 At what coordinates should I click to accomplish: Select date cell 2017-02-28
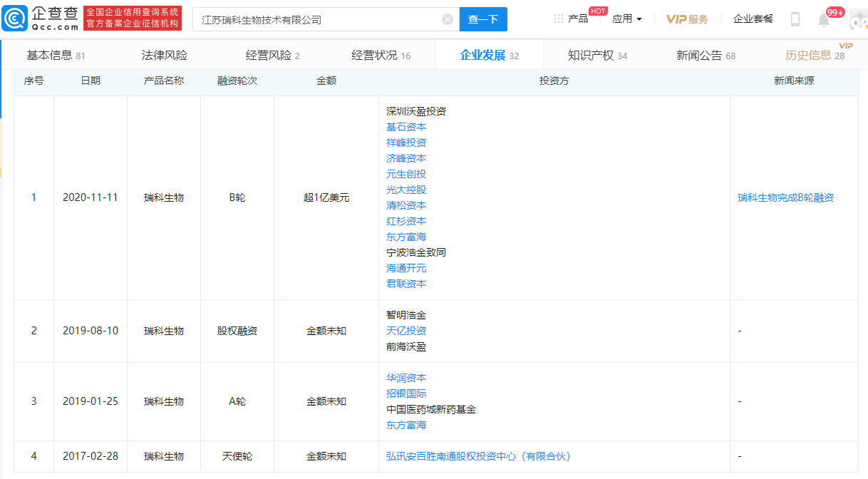click(91, 456)
